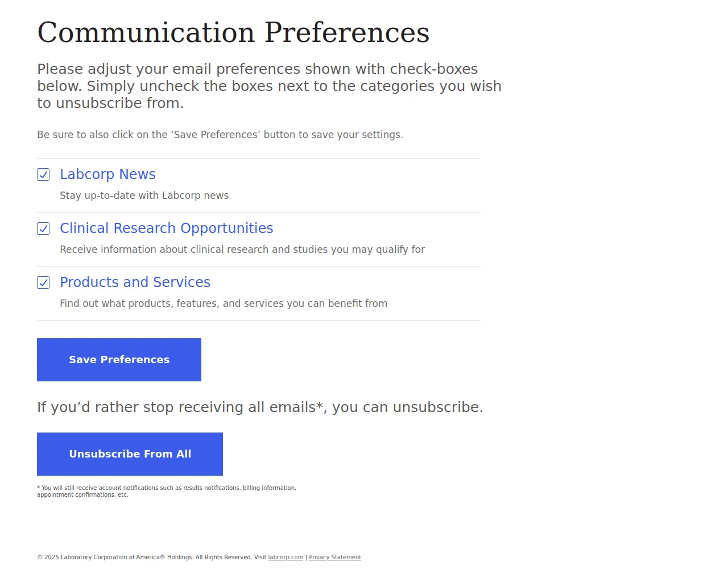The width and height of the screenshot is (728, 582).
Task: Click the Save Preferences button
Action: coord(119,360)
